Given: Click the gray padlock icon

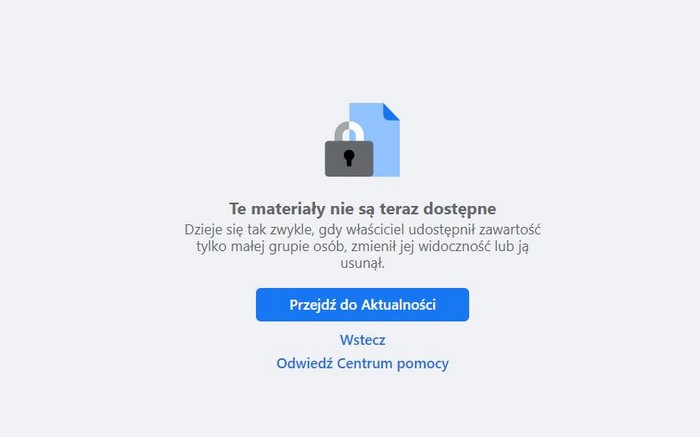Looking at the screenshot, I should [349, 149].
